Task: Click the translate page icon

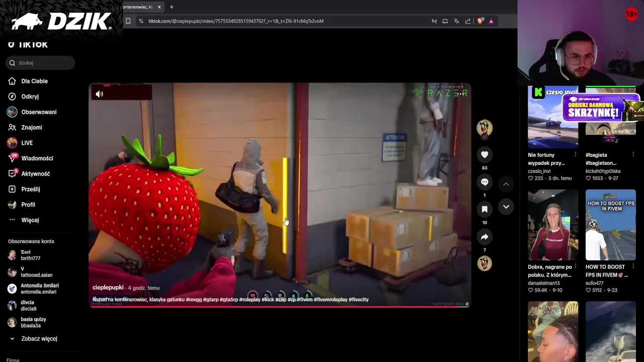Action: coord(456,21)
